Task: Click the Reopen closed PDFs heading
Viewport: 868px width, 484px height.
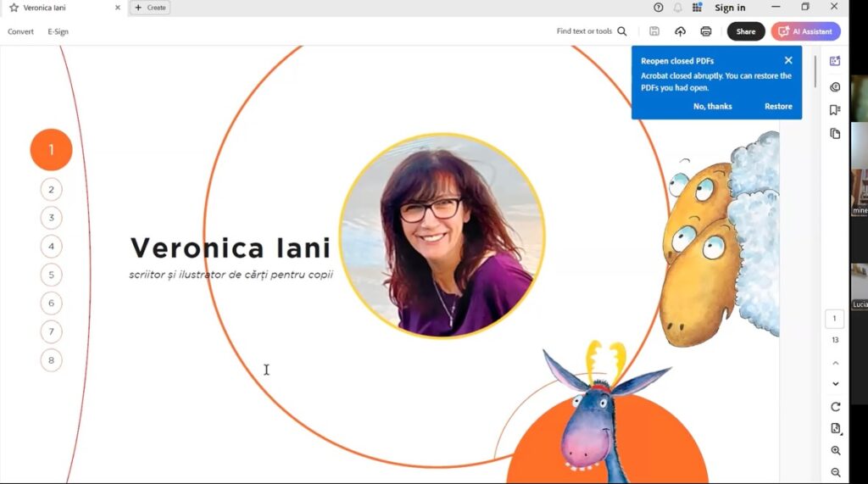Action: point(677,61)
